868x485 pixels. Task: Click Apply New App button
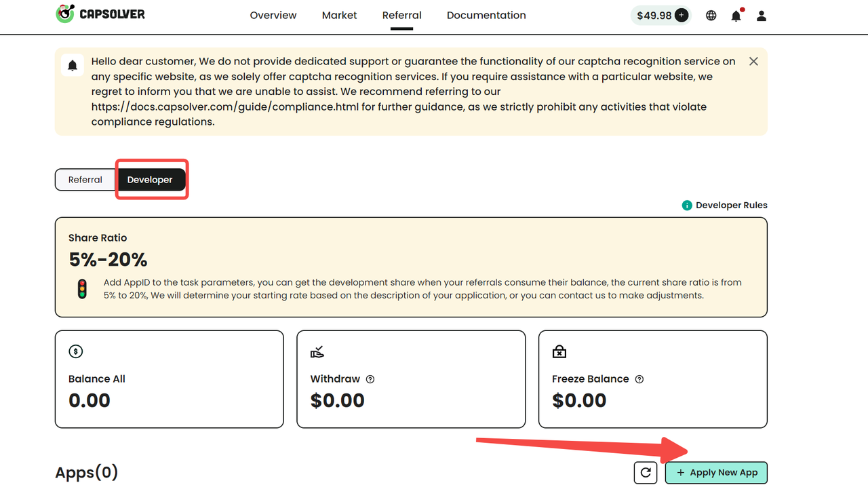pos(716,473)
